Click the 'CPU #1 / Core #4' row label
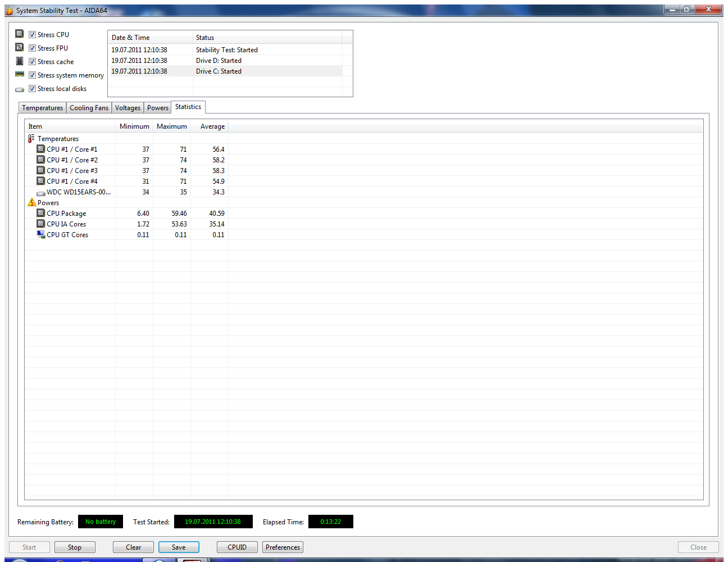 click(x=72, y=182)
